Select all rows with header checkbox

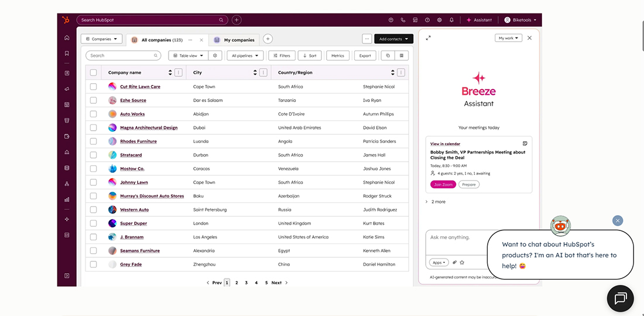point(93,73)
